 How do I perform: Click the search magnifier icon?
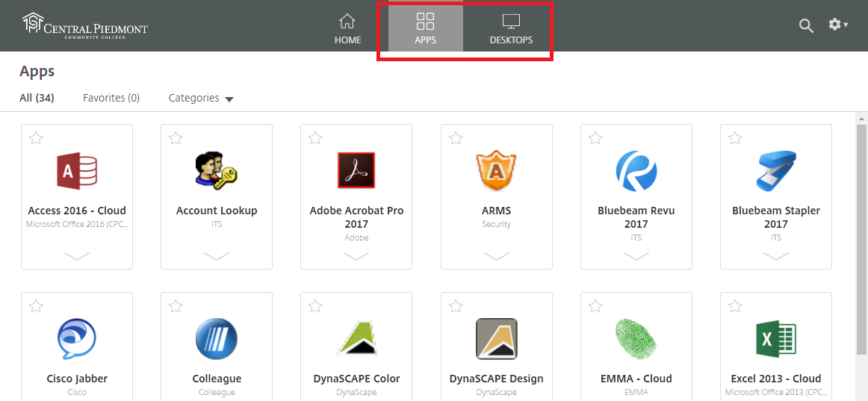806,25
